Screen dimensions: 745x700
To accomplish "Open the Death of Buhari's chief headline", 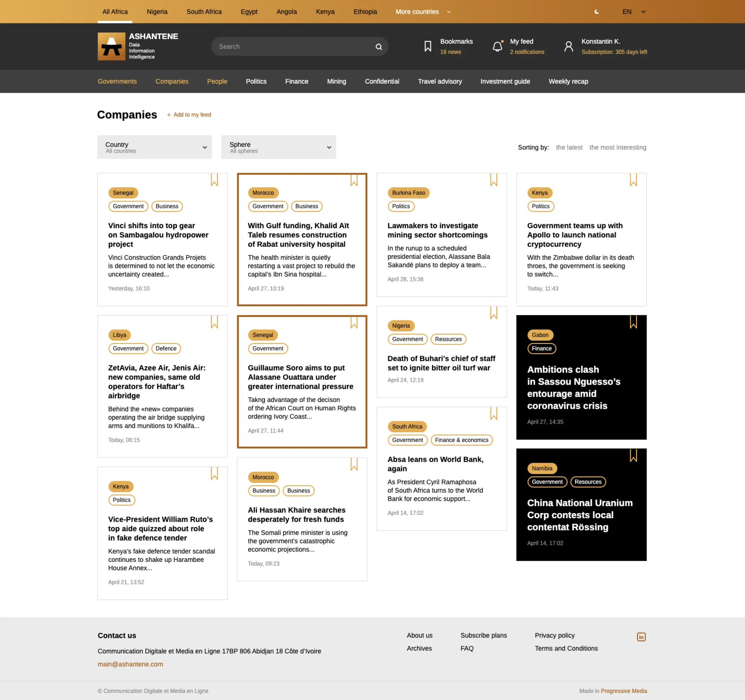I will pyautogui.click(x=441, y=363).
